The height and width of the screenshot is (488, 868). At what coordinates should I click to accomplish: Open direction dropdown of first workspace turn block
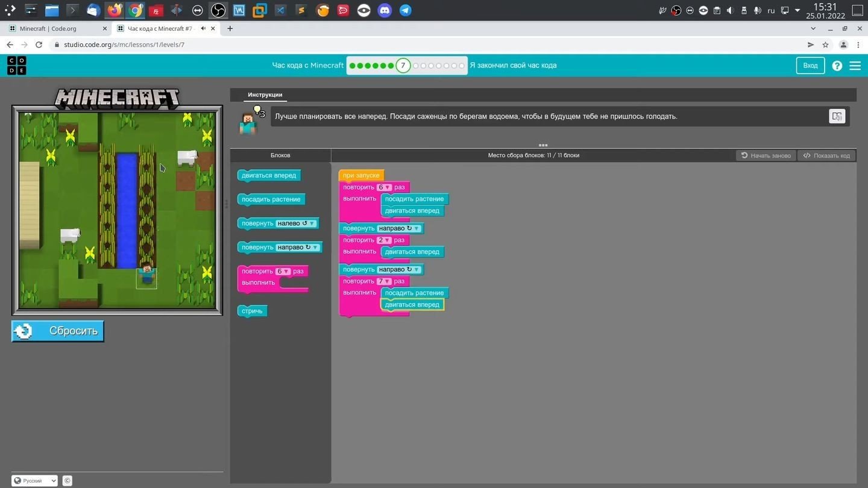pos(398,228)
